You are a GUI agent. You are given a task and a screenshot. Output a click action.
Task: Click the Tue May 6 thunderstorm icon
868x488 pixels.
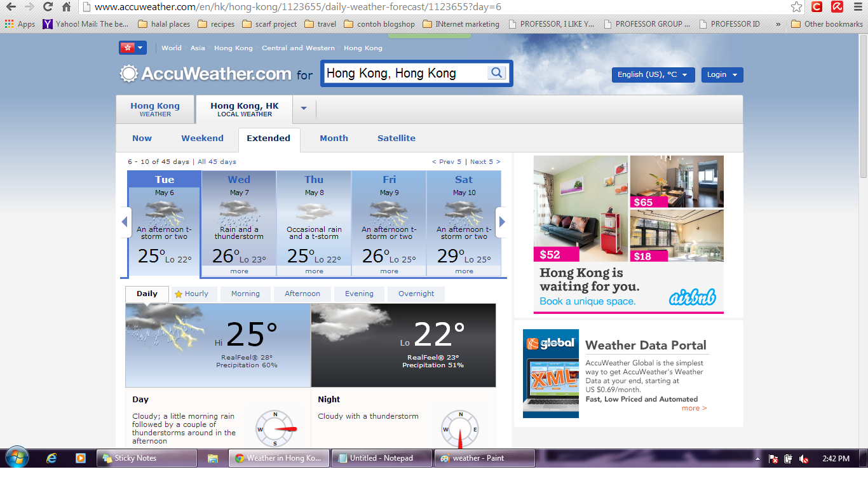[164, 212]
